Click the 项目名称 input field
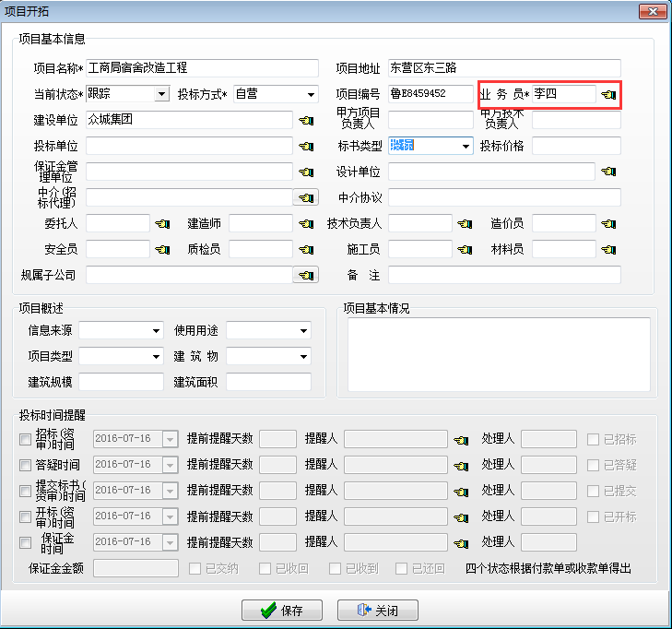Image resolution: width=672 pixels, height=629 pixels. [202, 68]
